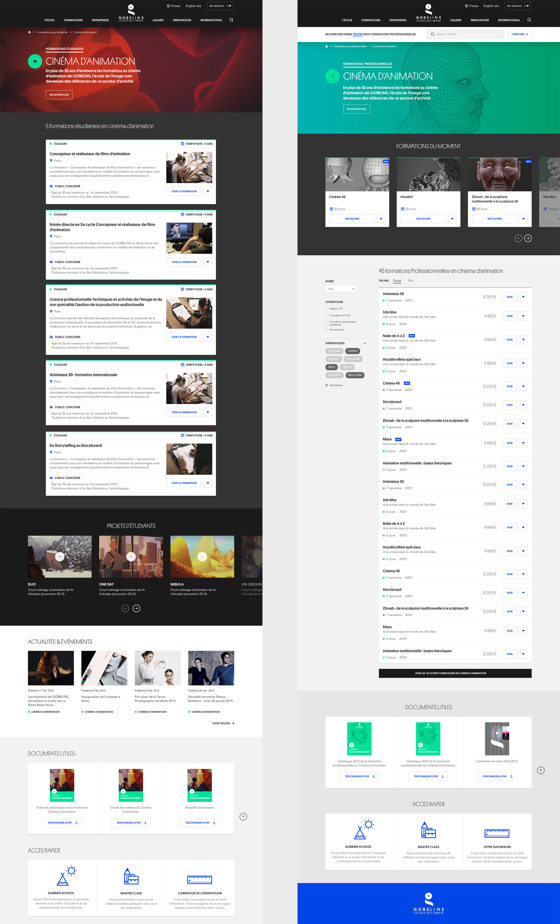Enable the Éligible CPF checkbox
This screenshot has width=560, height=924.
tap(327, 308)
